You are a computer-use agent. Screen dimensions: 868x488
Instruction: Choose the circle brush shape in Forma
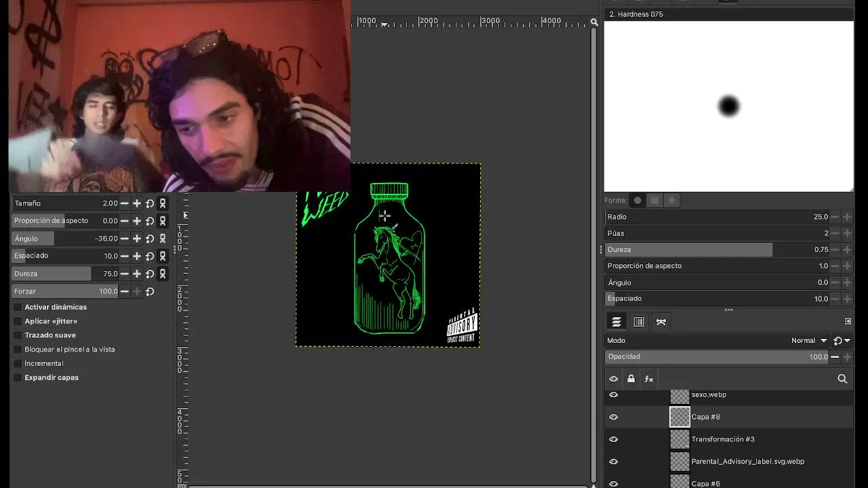637,201
